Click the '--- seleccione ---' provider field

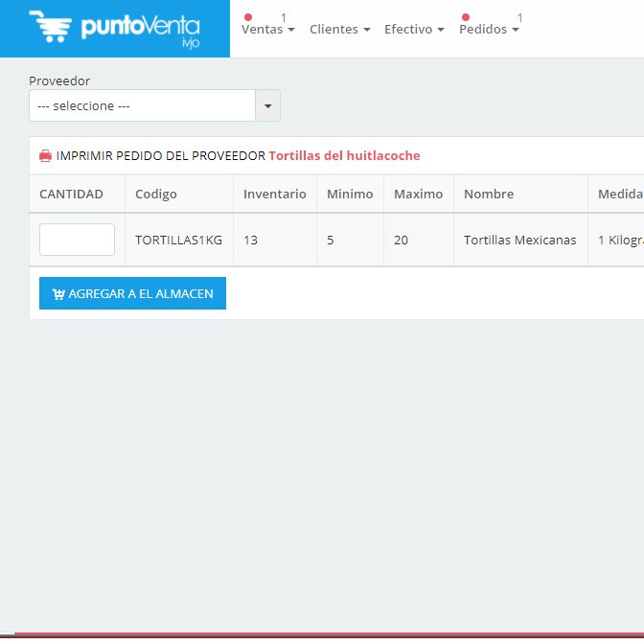[142, 106]
